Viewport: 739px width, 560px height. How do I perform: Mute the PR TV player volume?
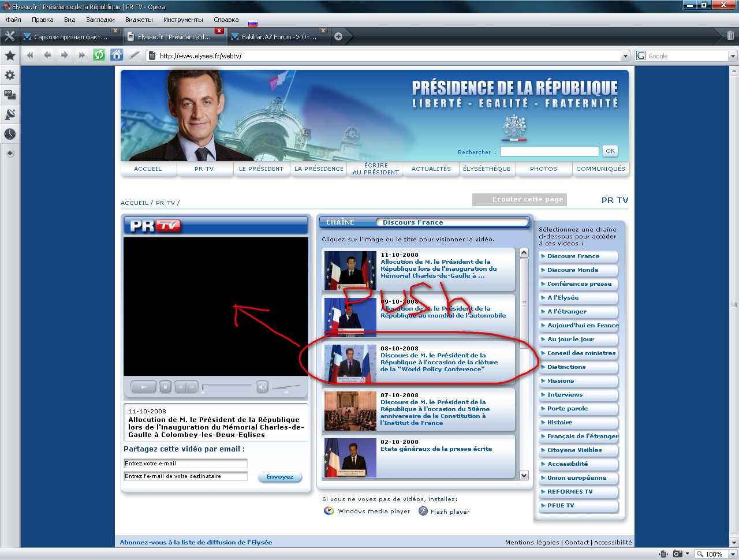click(x=262, y=387)
